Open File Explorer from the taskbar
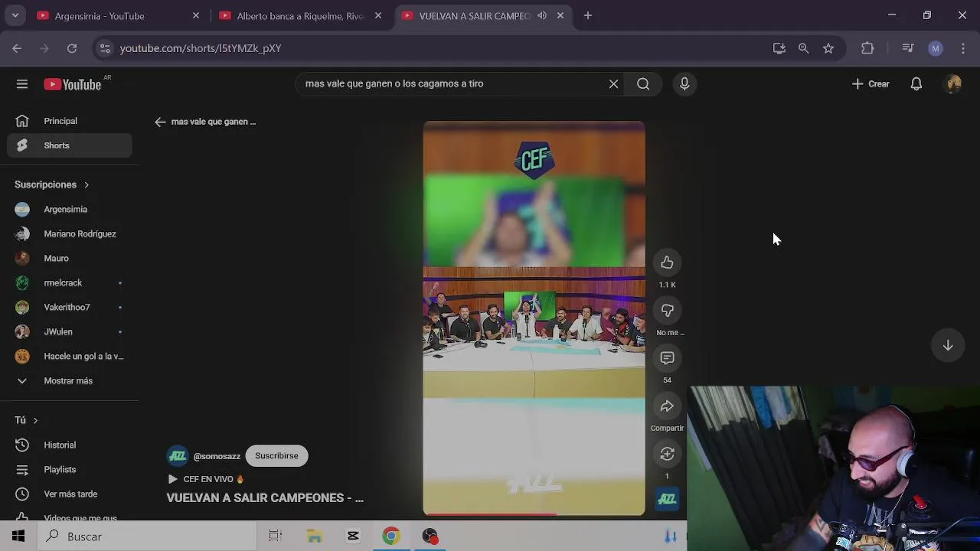Image resolution: width=980 pixels, height=551 pixels. (x=315, y=536)
